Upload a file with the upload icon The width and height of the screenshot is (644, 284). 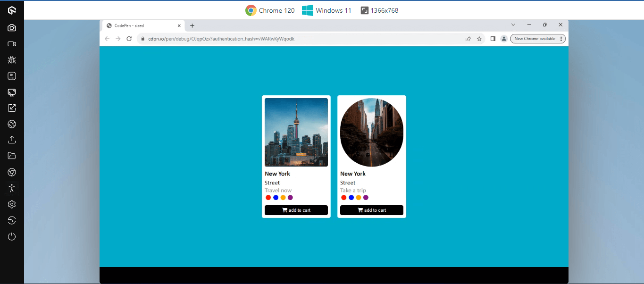pos(12,140)
